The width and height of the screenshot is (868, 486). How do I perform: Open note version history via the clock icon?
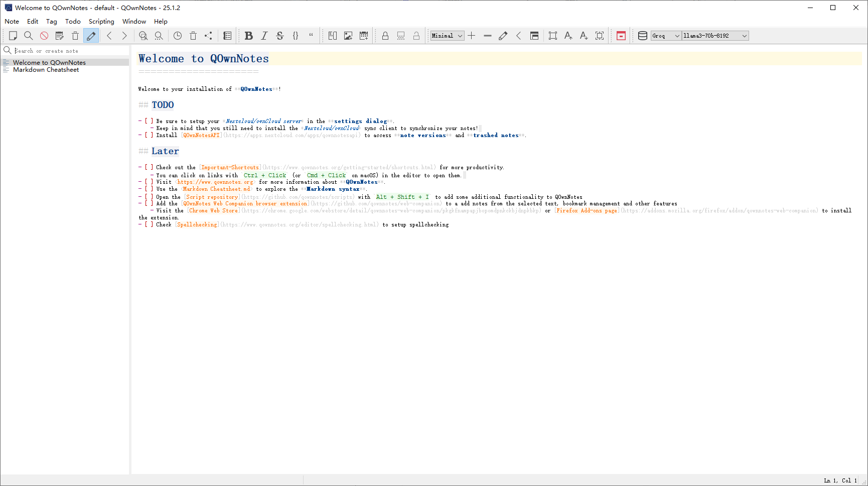pyautogui.click(x=178, y=36)
